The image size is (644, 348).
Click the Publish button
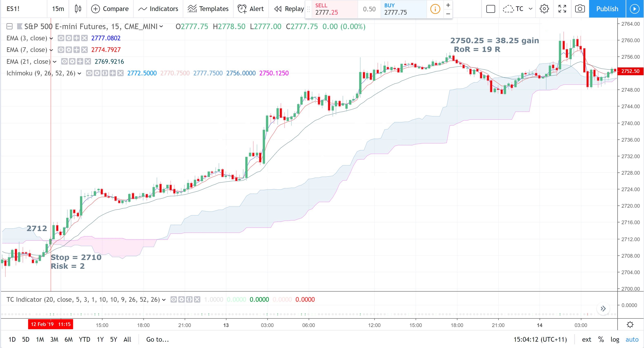tap(607, 9)
